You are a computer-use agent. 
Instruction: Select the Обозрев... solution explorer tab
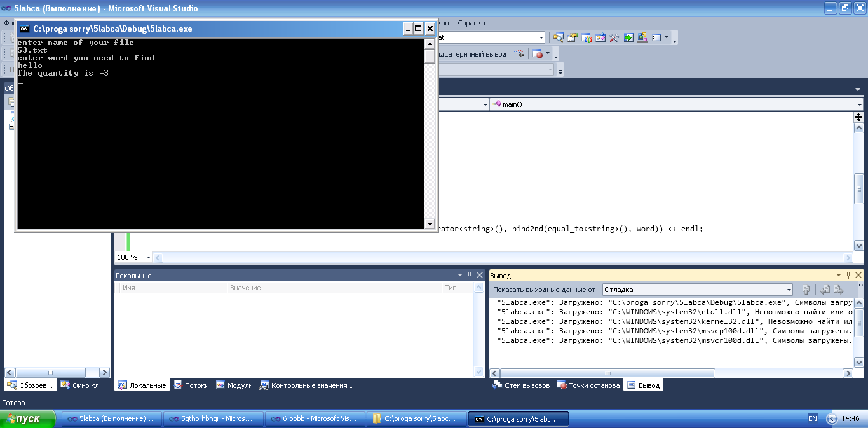pyautogui.click(x=30, y=385)
